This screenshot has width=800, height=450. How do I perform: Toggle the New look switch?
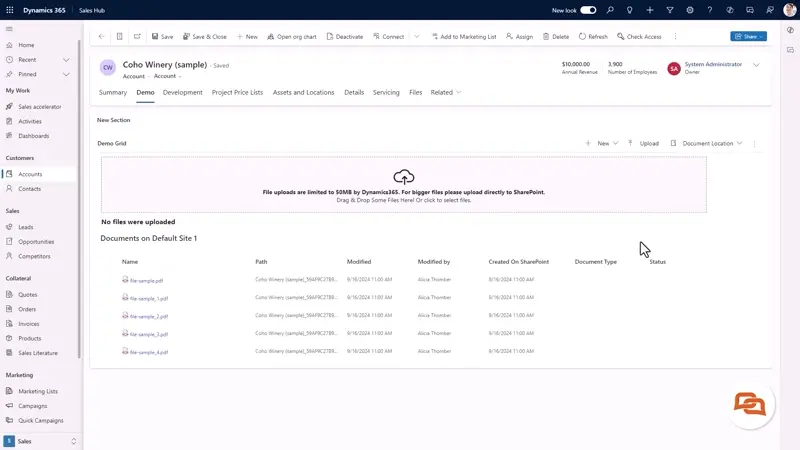click(x=588, y=10)
